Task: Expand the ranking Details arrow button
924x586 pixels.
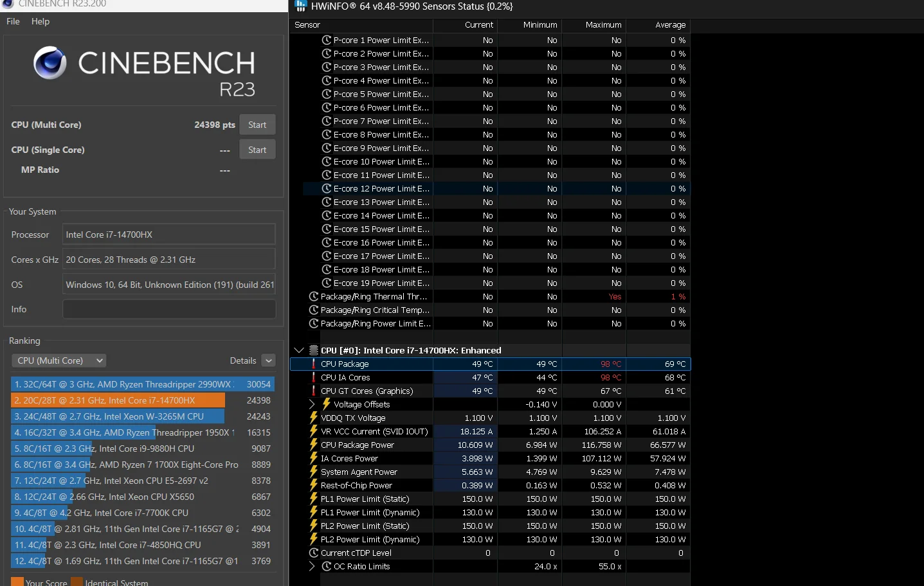Action: pyautogui.click(x=269, y=360)
